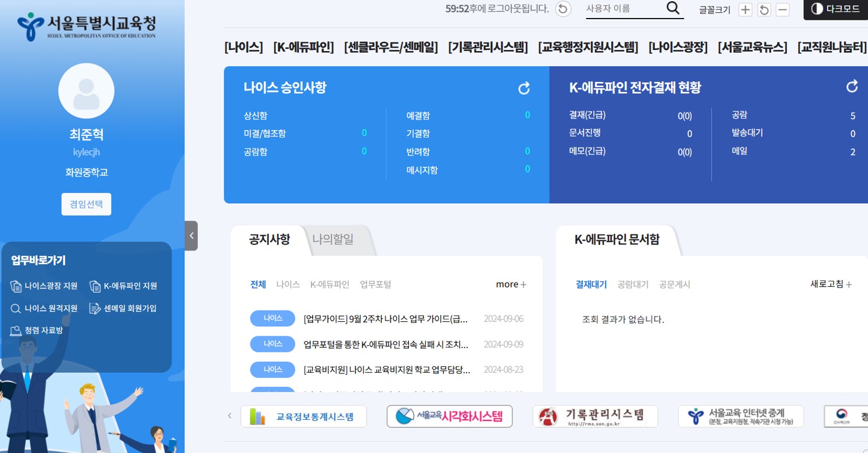
Task: Open 결재(긴급) in K-에듀파인 status
Action: [x=587, y=115]
